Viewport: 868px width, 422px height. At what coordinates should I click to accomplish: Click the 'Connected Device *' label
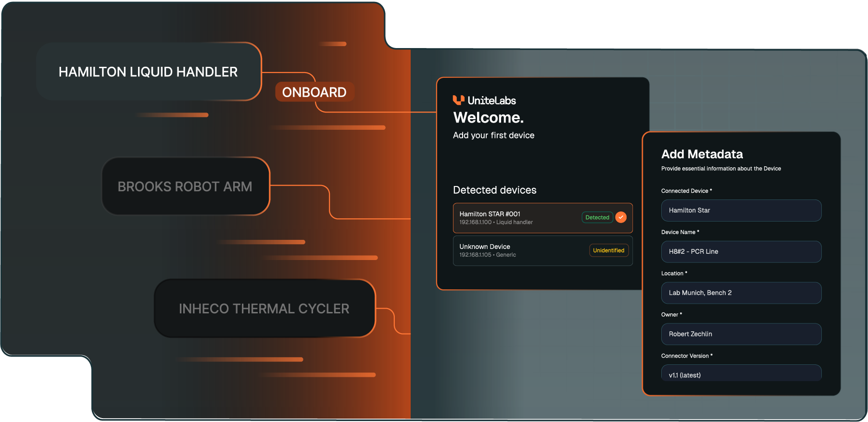[x=686, y=191]
